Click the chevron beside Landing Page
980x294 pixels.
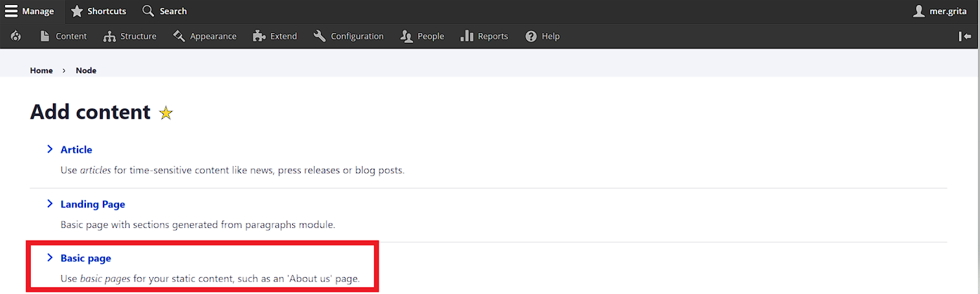tap(50, 204)
